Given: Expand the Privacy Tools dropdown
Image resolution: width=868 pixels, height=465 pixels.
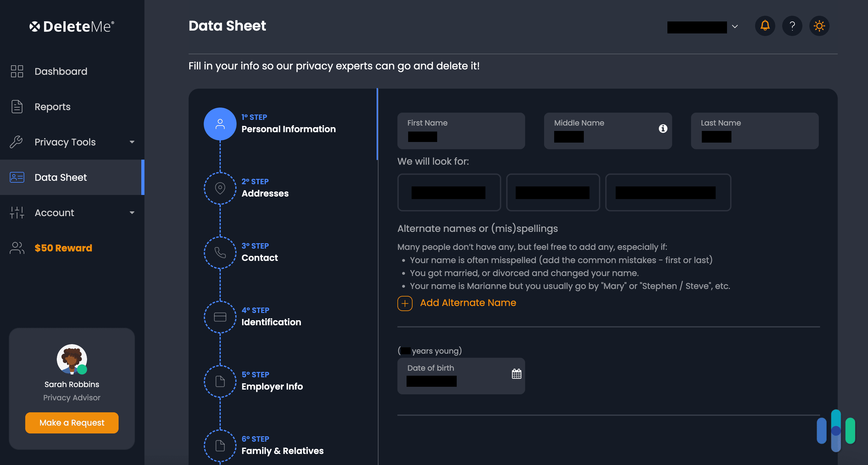Looking at the screenshot, I should [x=132, y=142].
